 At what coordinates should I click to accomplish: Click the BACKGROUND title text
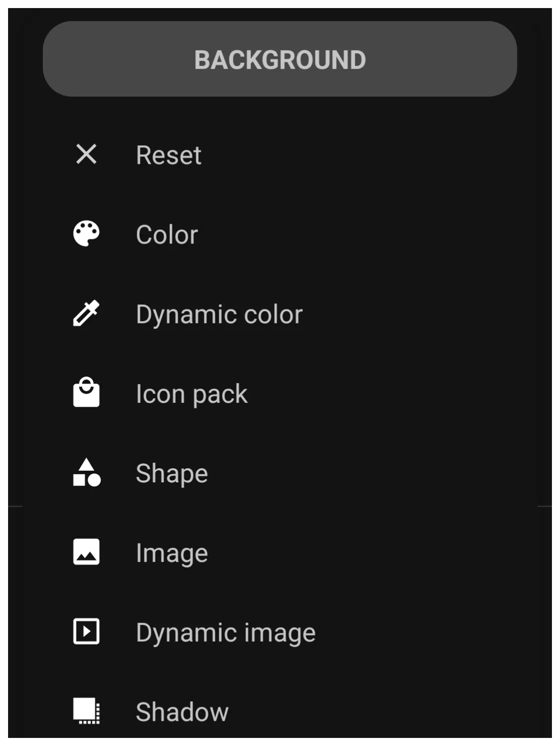[x=280, y=60]
